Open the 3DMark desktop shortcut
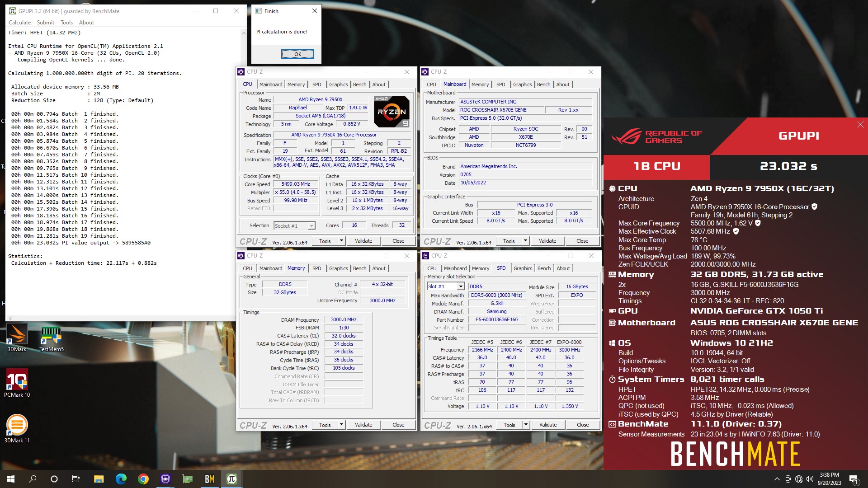The image size is (868, 488). 17,338
